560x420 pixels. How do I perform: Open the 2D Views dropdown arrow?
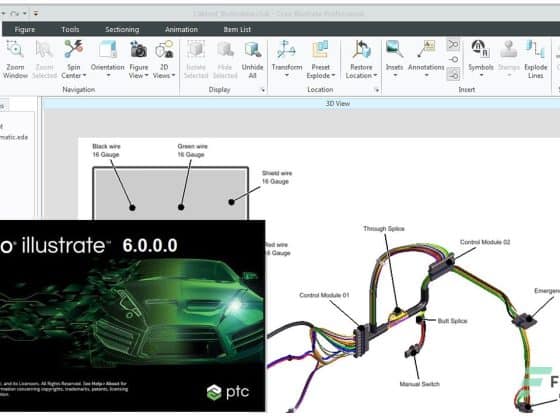click(x=173, y=75)
